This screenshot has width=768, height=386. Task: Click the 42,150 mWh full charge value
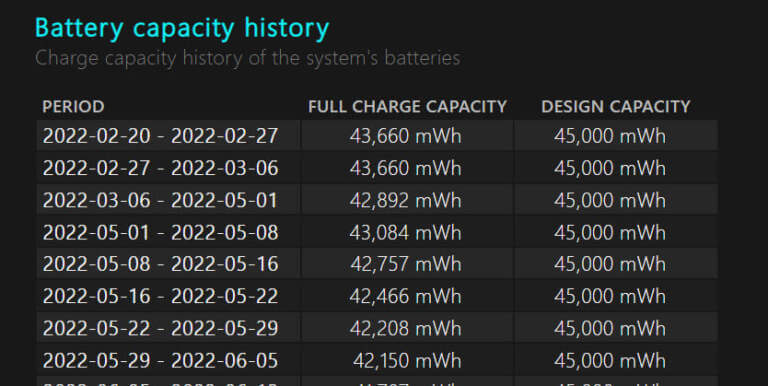pos(407,361)
